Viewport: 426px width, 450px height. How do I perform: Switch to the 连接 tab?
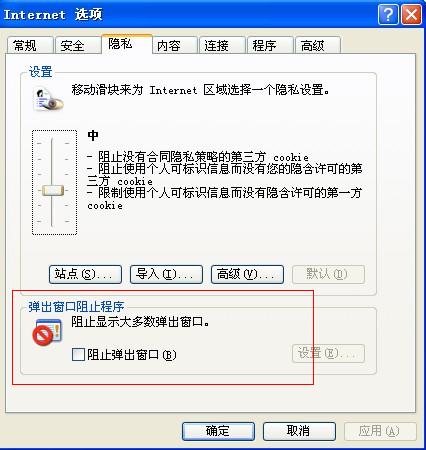(x=222, y=45)
